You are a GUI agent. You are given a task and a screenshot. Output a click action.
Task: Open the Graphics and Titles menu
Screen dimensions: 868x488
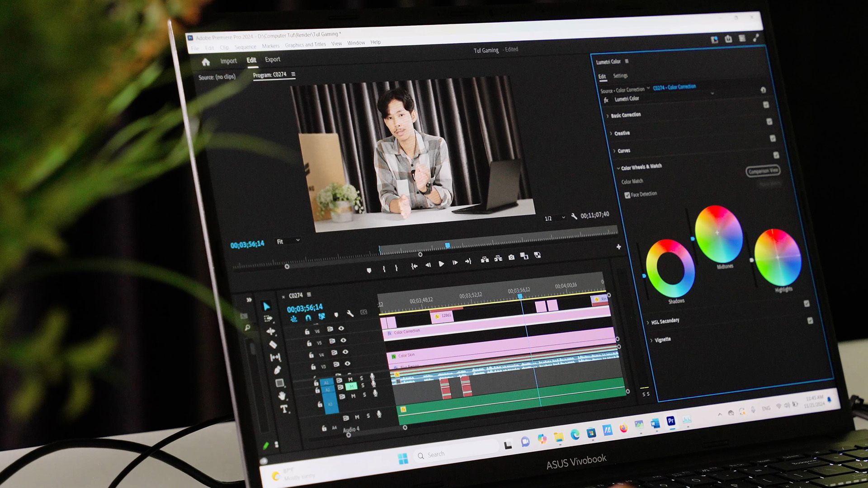305,45
